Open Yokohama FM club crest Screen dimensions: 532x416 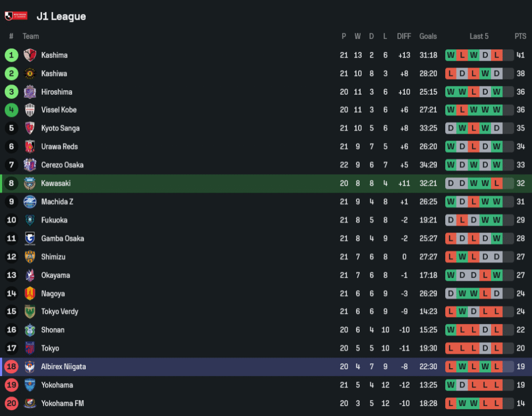(x=30, y=403)
